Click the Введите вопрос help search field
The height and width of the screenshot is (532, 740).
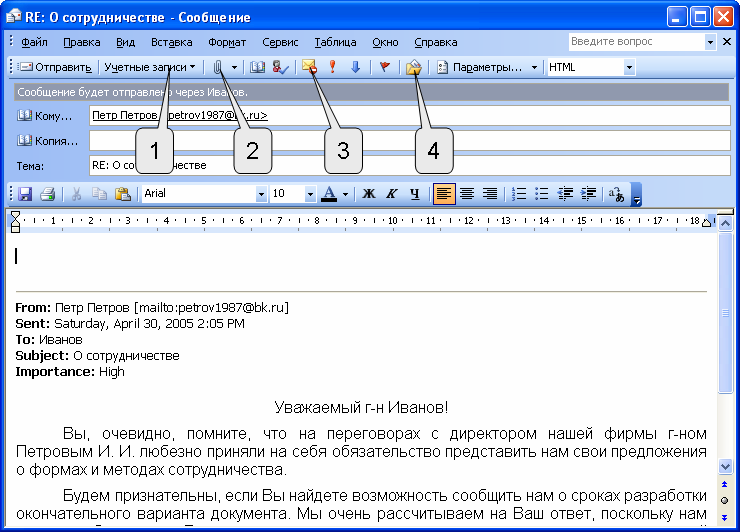click(x=637, y=42)
